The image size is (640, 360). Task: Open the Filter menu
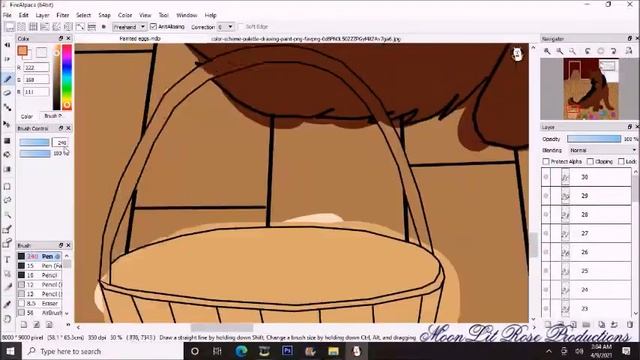pyautogui.click(x=62, y=15)
